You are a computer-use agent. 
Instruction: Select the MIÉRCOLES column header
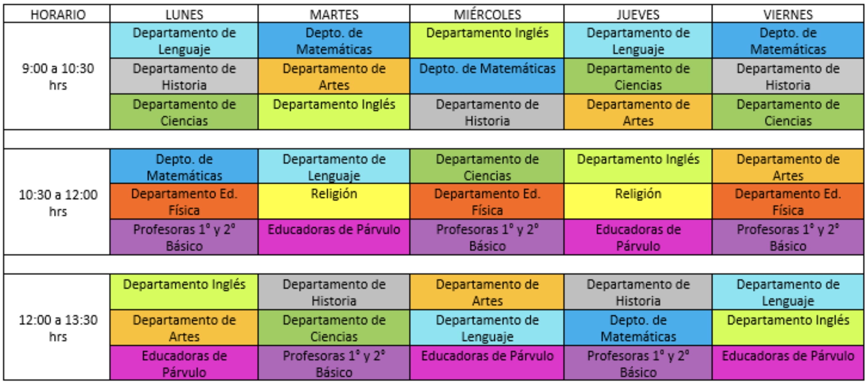tap(487, 14)
